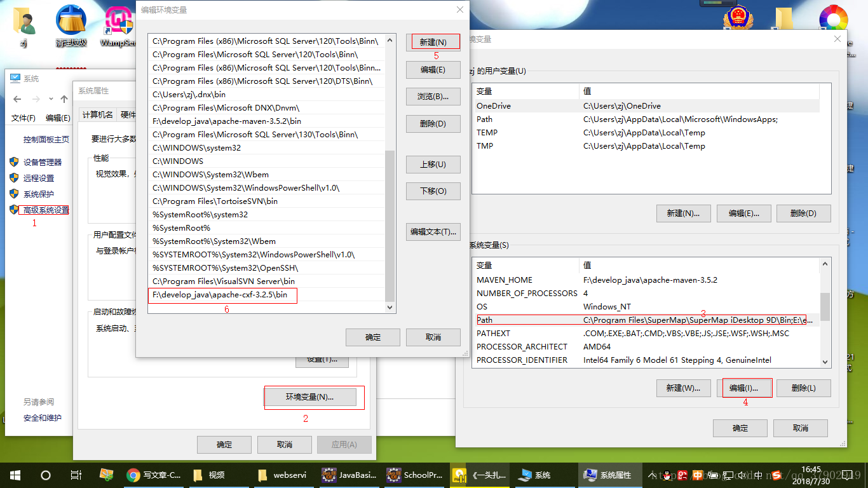Open 控制面板主页 link
The width and height of the screenshot is (868, 488).
pos(46,140)
